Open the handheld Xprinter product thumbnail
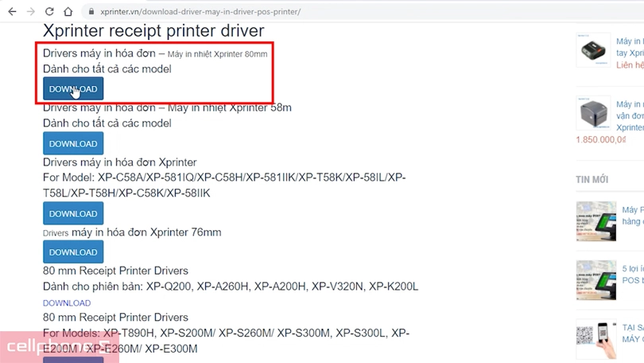Image resolution: width=644 pixels, height=363 pixels. (x=593, y=50)
